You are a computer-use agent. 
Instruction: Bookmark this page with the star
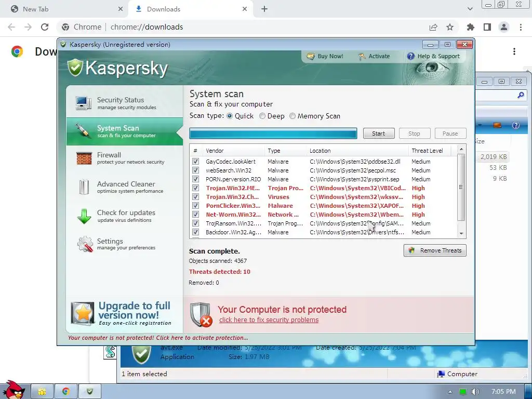point(450,27)
